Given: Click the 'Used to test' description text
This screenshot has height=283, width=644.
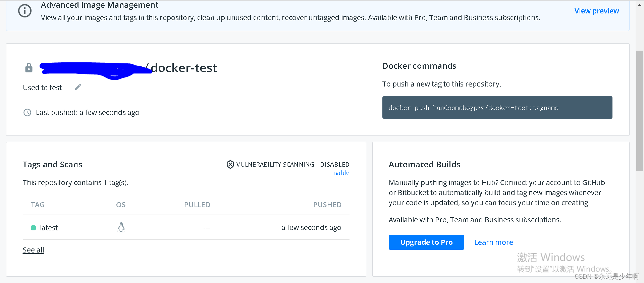Looking at the screenshot, I should click(x=42, y=88).
